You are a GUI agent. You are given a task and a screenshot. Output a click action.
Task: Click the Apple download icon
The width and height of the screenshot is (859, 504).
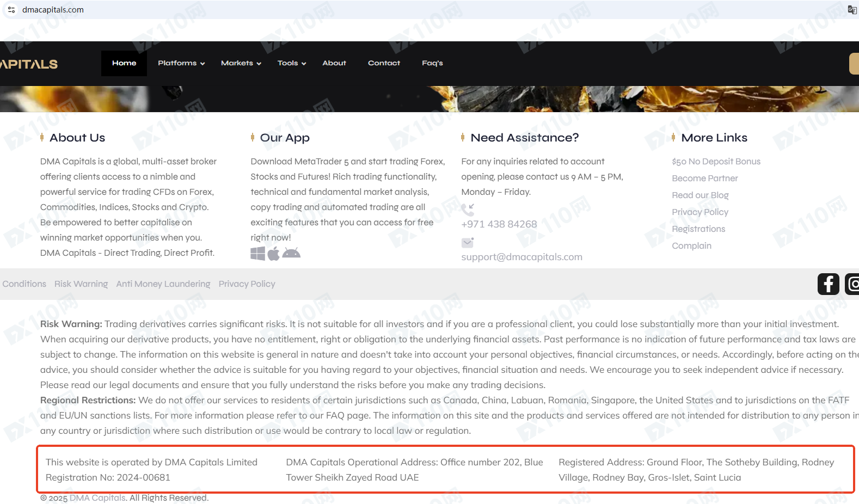[274, 253]
